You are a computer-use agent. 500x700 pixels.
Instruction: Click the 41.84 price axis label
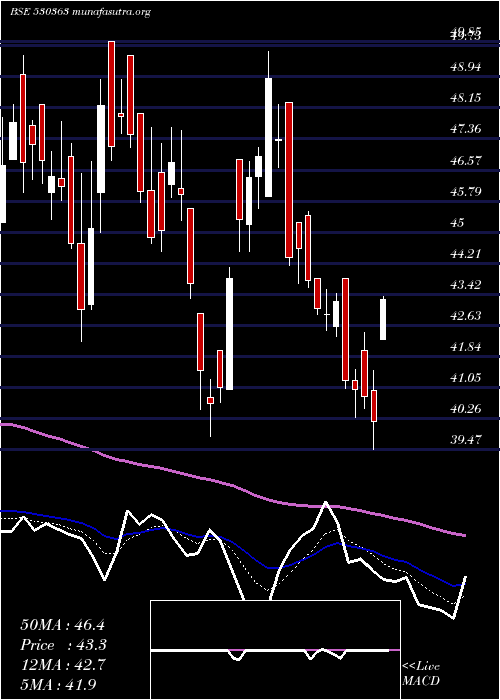tap(465, 347)
